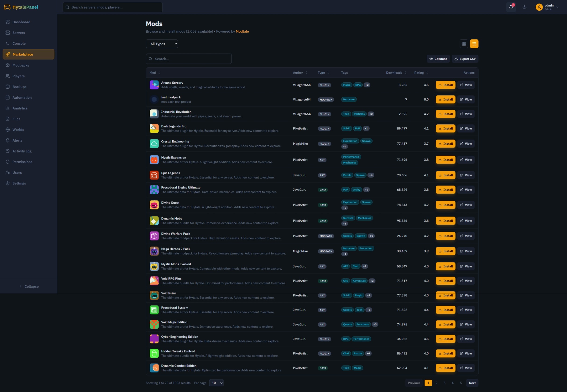This screenshot has width=567, height=392.
Task: Click the Modtale link
Action: pos(242,31)
